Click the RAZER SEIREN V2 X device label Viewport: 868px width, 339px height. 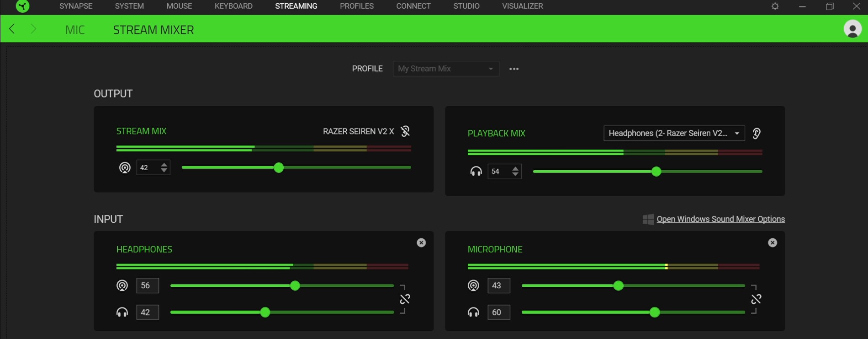[x=358, y=131]
